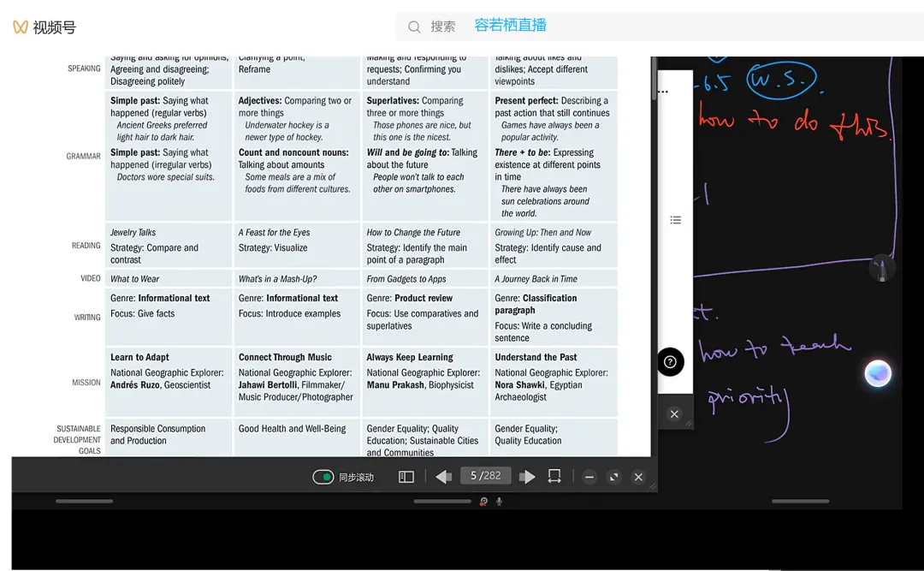The height and width of the screenshot is (571, 924).
Task: Click the 'SPEAKING' row label
Action: (84, 68)
